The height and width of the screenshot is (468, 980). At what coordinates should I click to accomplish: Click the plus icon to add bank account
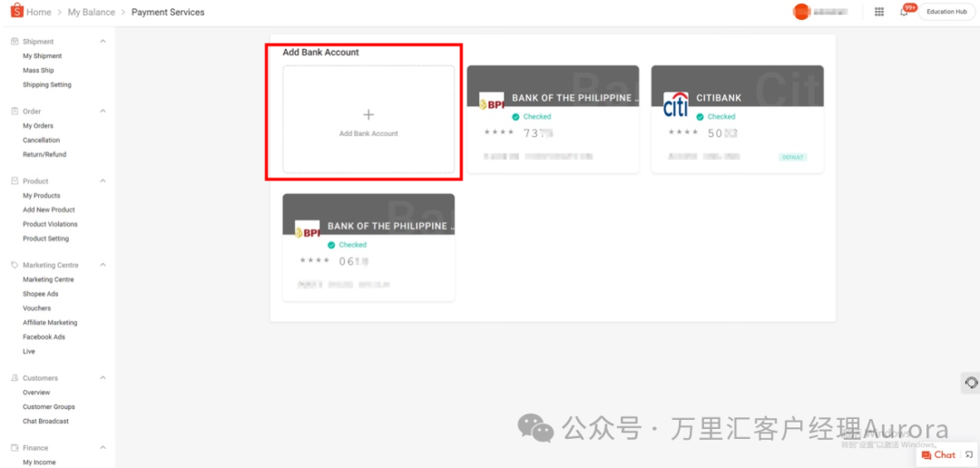(x=368, y=115)
